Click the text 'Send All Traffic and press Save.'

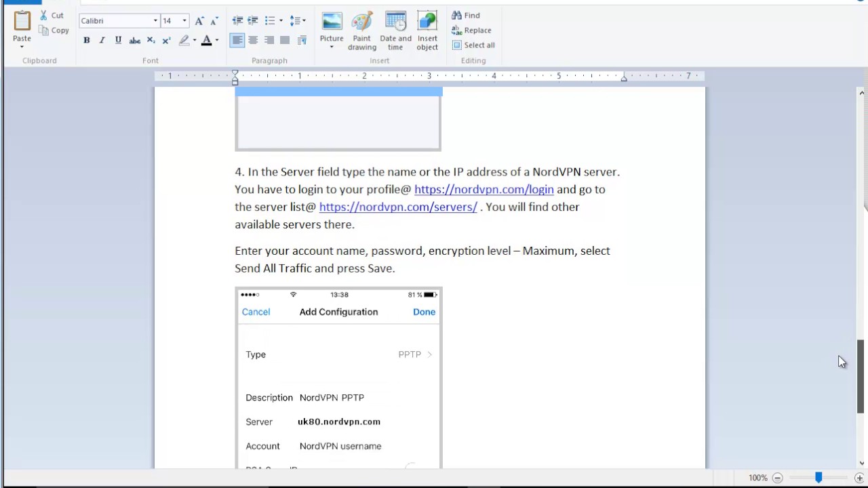coord(315,268)
